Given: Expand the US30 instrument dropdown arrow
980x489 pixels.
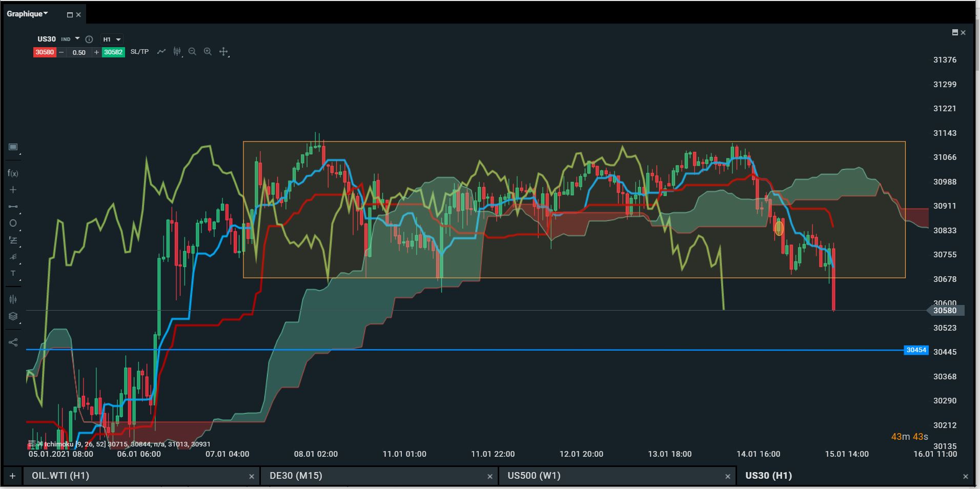Looking at the screenshot, I should pyautogui.click(x=77, y=38).
